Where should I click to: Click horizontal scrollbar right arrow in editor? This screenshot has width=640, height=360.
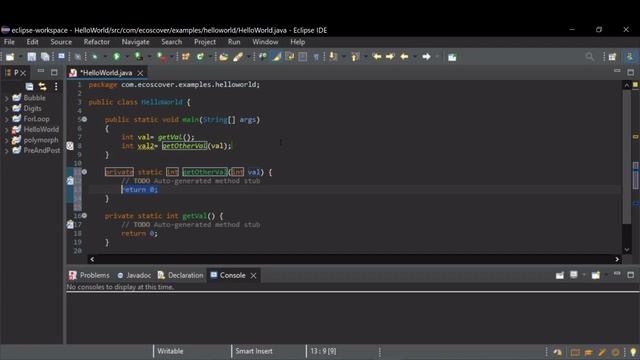click(x=617, y=259)
